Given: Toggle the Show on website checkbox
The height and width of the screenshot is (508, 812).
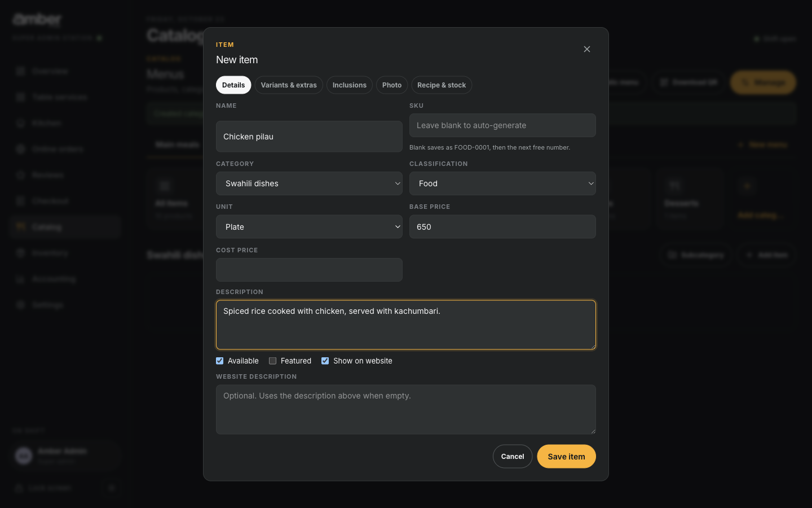Looking at the screenshot, I should pos(325,361).
